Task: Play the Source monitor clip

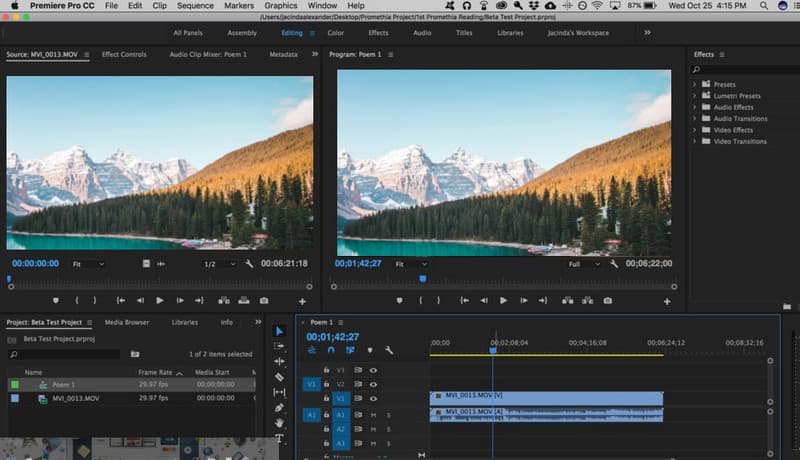Action: click(x=160, y=301)
